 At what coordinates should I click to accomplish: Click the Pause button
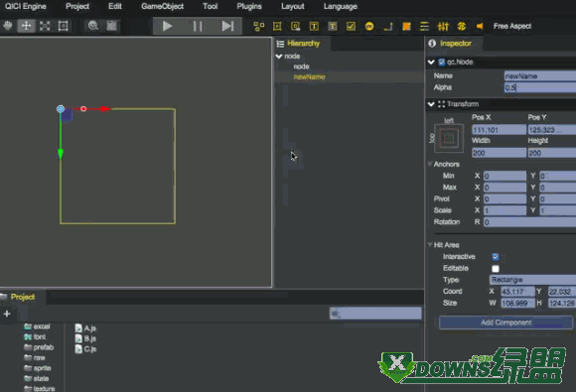(198, 26)
